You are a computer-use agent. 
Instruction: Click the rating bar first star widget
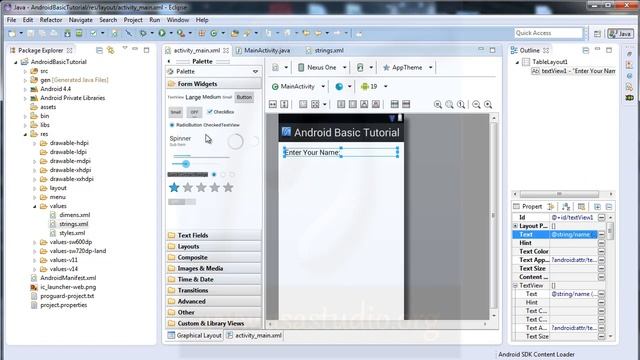174,187
